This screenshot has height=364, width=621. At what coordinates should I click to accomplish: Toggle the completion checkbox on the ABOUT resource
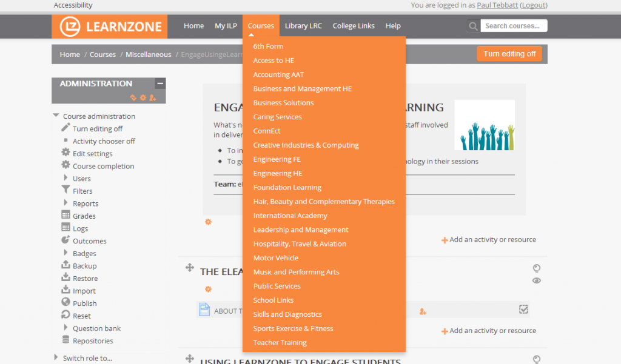coord(523,309)
